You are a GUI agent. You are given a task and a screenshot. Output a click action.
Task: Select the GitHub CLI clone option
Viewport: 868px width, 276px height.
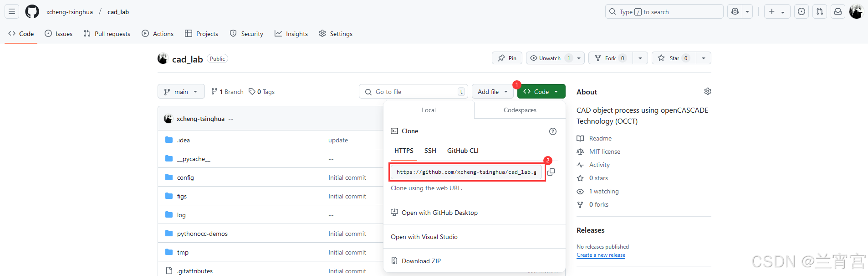point(463,151)
